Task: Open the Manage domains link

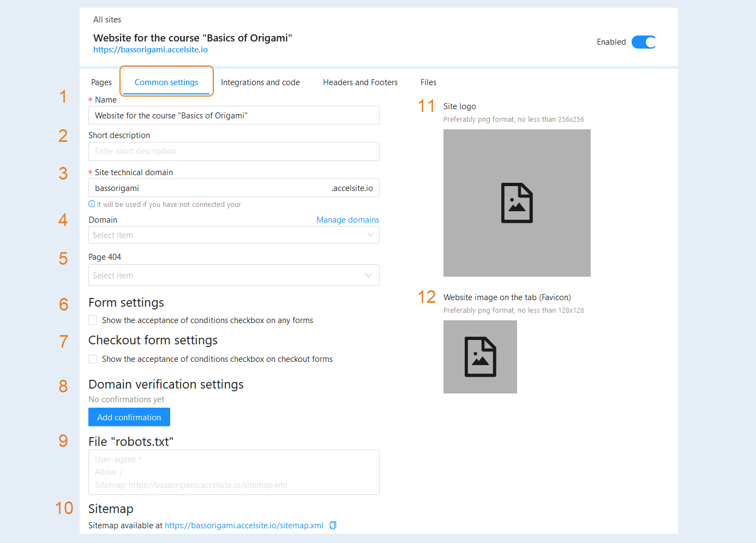Action: [348, 220]
